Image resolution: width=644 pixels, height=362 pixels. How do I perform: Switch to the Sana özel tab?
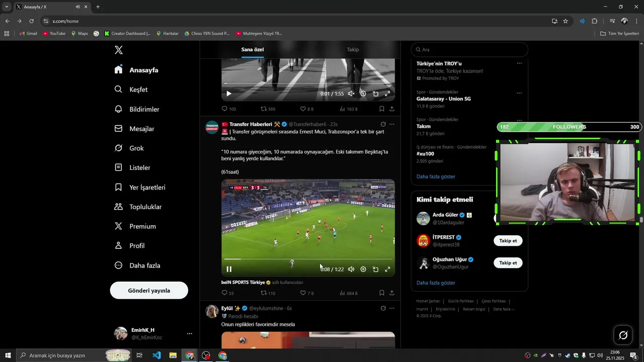pos(253,49)
